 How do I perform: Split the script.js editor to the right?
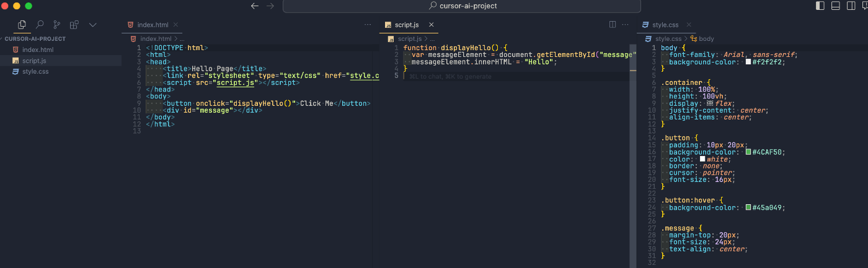[x=613, y=25]
